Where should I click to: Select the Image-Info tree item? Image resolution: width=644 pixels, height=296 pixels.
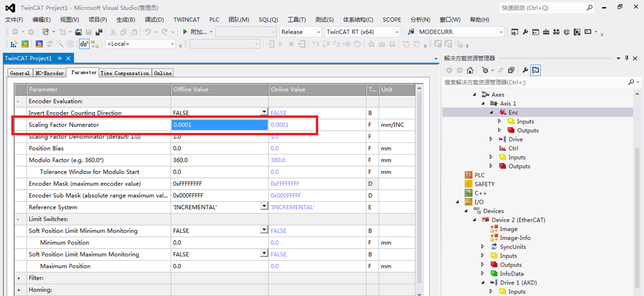(515, 238)
